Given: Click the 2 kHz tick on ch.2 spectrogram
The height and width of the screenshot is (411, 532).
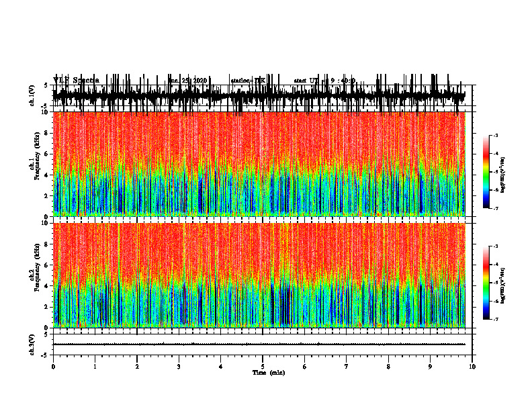Looking at the screenshot, I should tap(47, 307).
